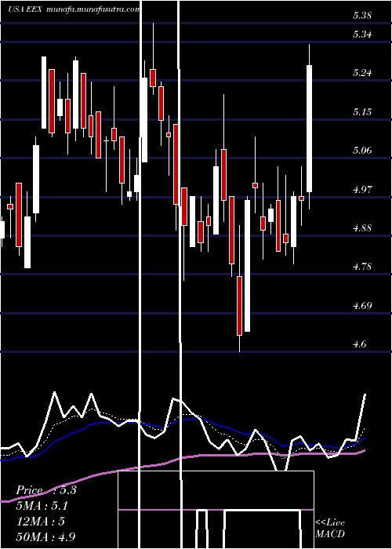Click the 4.97 price axis label
Screen dimensions: 392x549
pyautogui.click(x=362, y=190)
